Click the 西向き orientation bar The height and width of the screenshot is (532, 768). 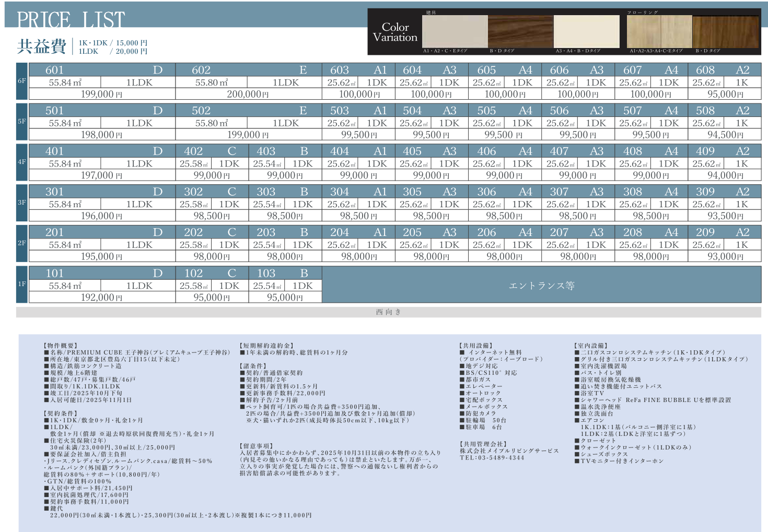[x=388, y=312]
